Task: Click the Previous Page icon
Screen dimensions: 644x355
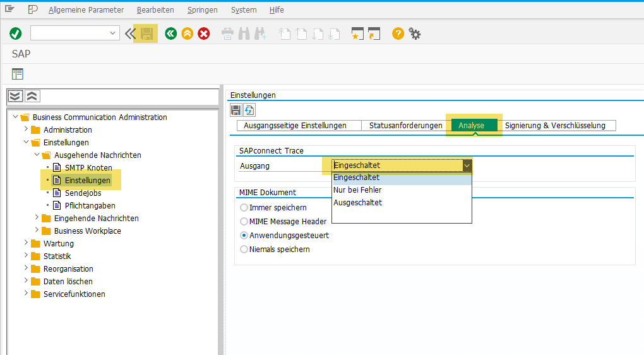Action: point(301,33)
